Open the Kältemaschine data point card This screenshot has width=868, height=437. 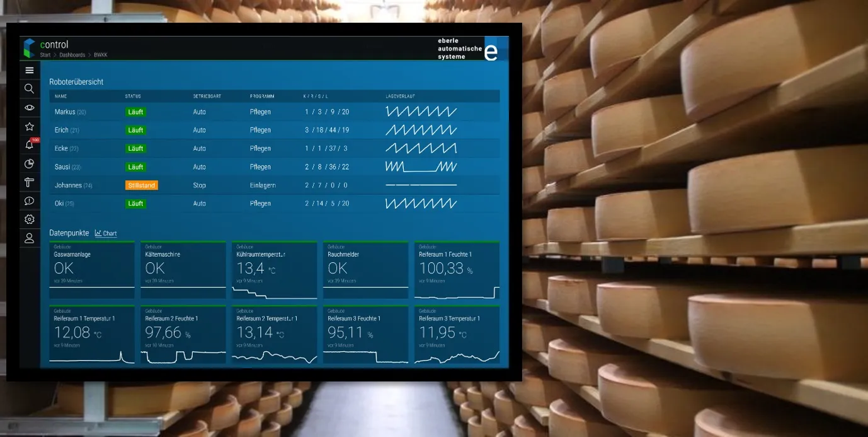click(183, 271)
